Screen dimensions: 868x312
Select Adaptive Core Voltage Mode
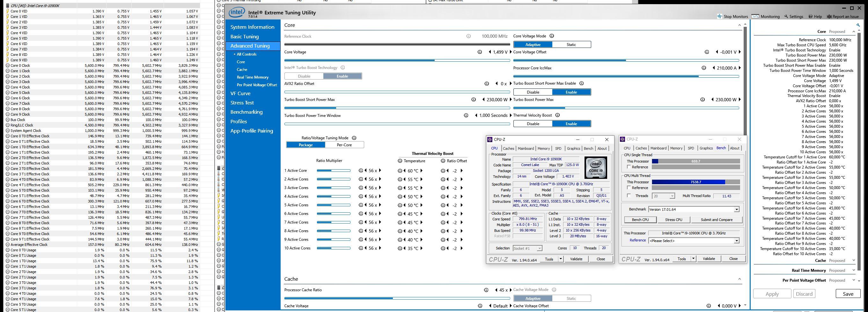pos(533,44)
